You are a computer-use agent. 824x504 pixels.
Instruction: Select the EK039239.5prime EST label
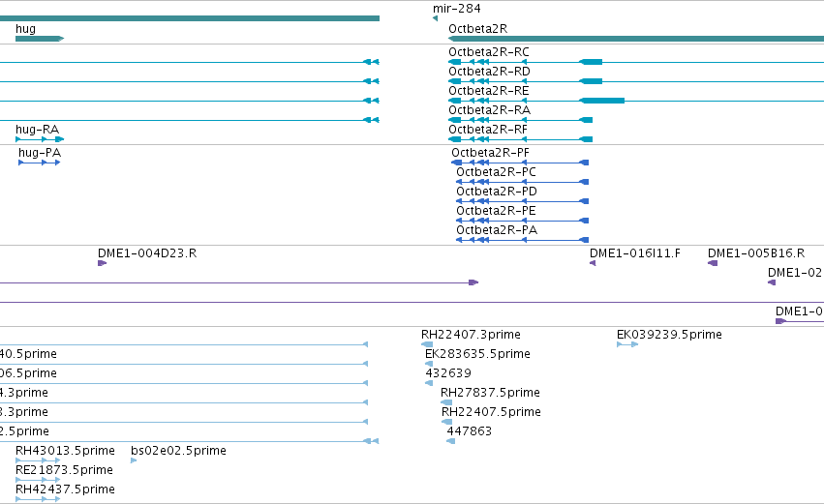click(669, 335)
